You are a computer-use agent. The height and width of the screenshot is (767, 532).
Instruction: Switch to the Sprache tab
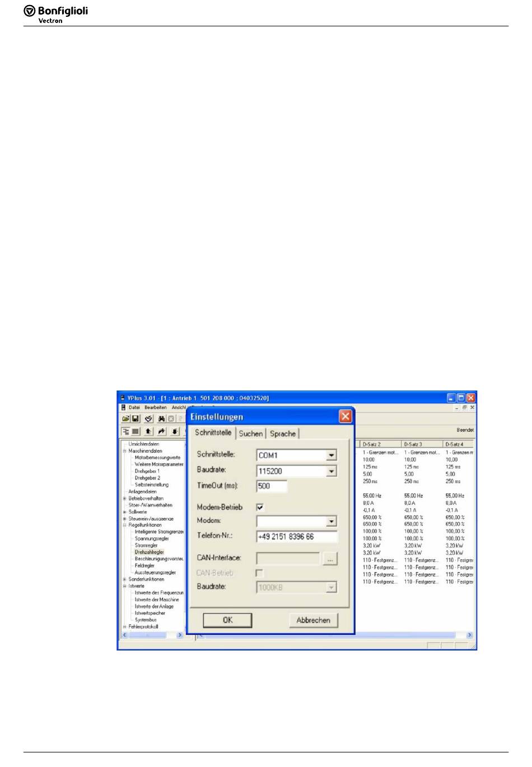(x=283, y=434)
